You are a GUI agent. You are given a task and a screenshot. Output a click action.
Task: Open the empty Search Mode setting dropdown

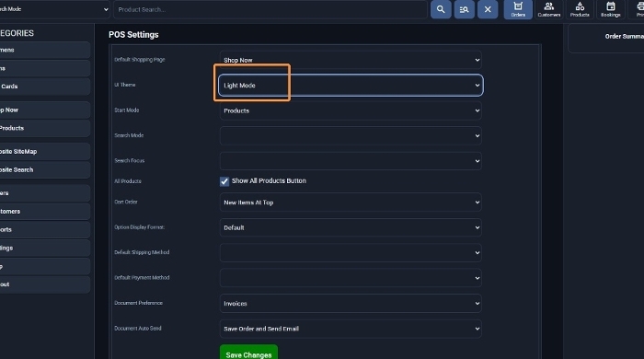point(351,135)
